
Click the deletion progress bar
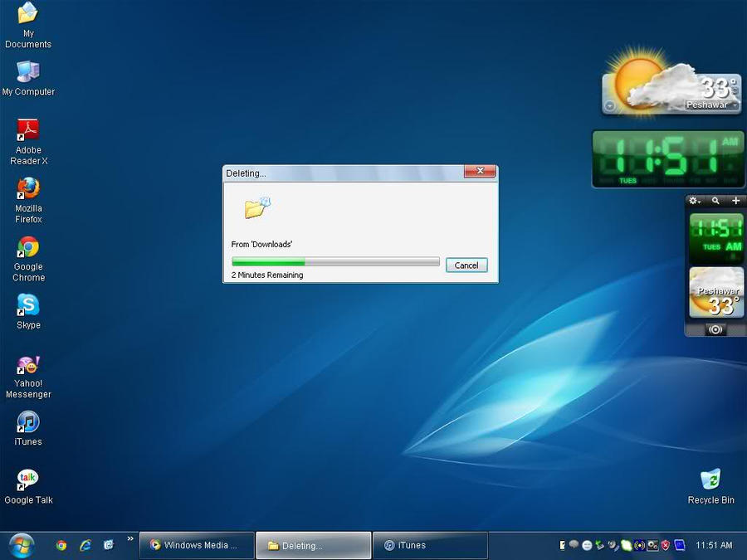(335, 261)
